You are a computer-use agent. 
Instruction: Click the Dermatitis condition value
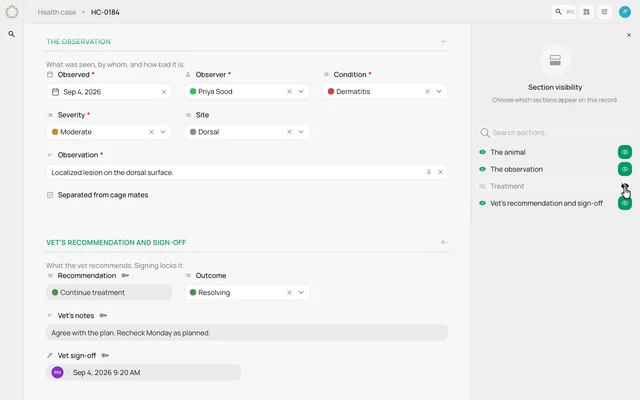[353, 91]
